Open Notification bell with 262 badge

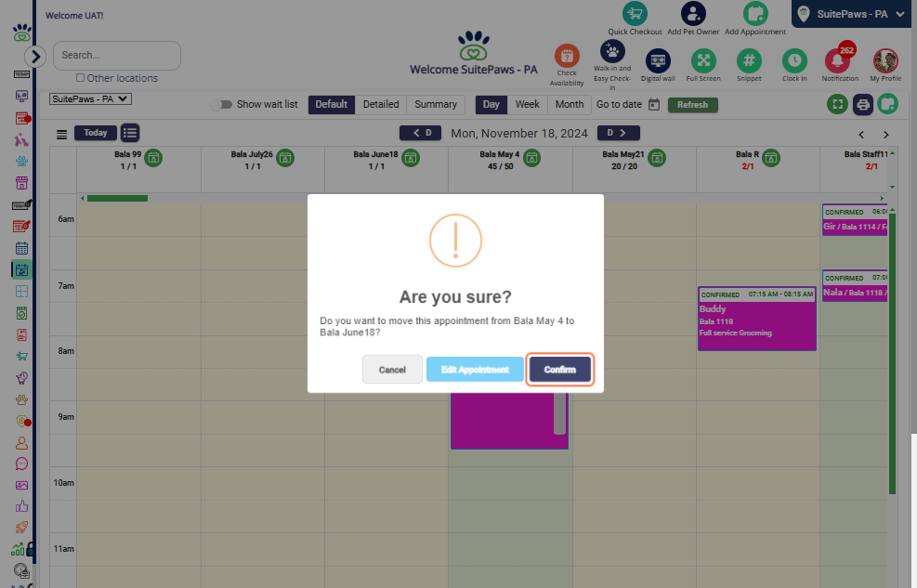839,59
